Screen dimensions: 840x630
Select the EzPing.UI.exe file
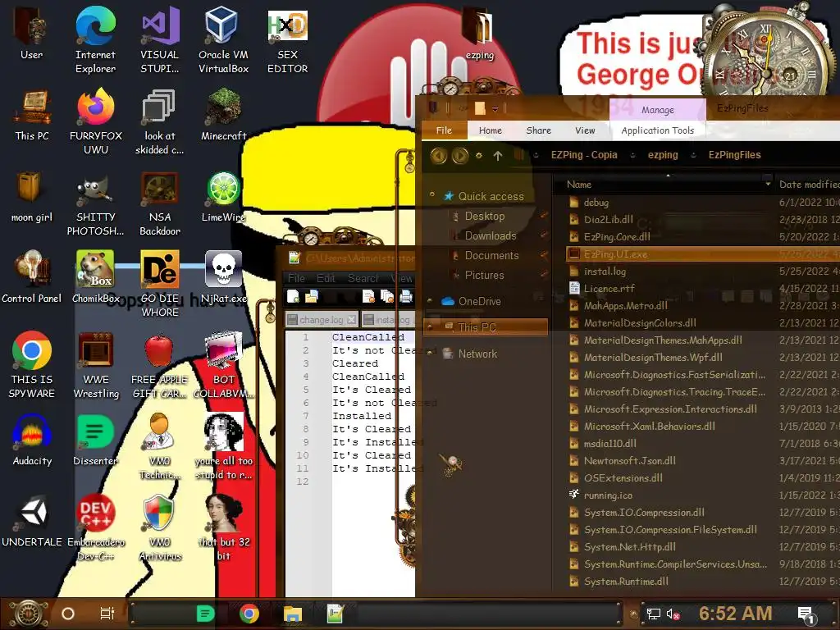703,254
